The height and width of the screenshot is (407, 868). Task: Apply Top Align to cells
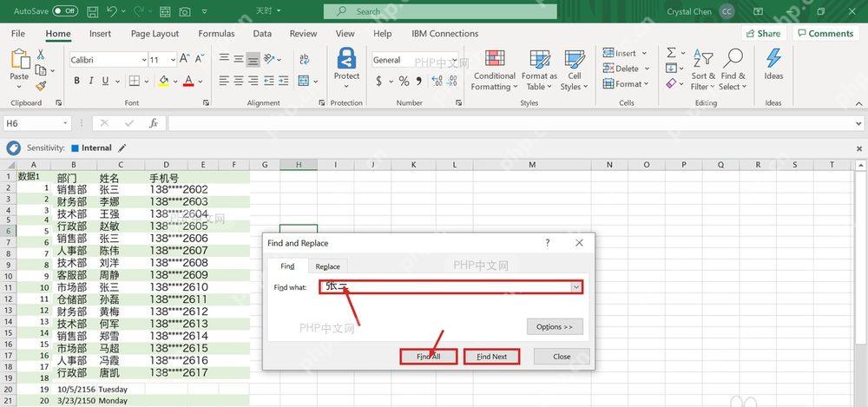(x=224, y=59)
